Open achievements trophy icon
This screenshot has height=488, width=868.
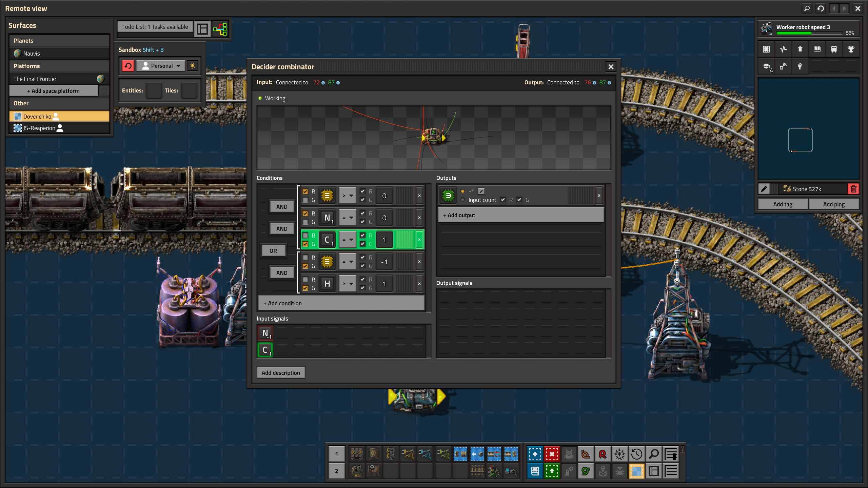(851, 49)
